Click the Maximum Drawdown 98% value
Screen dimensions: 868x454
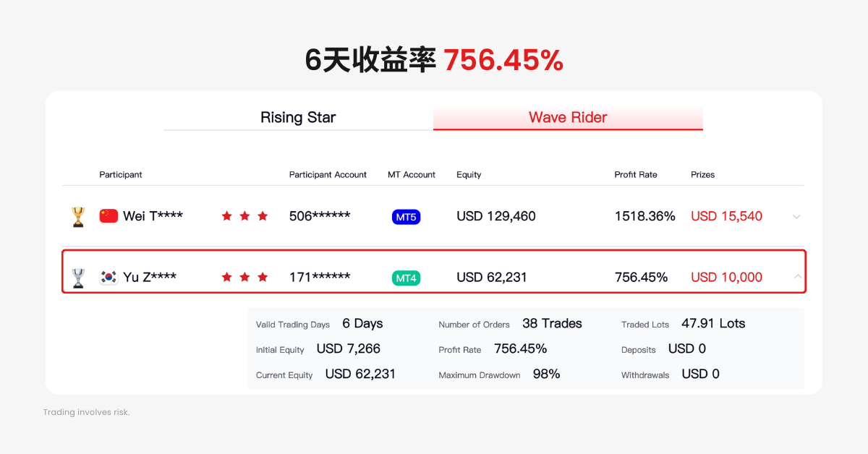pos(546,374)
